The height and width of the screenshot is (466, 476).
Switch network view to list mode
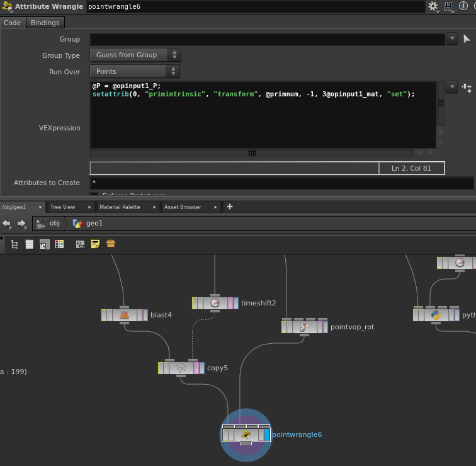point(30,244)
